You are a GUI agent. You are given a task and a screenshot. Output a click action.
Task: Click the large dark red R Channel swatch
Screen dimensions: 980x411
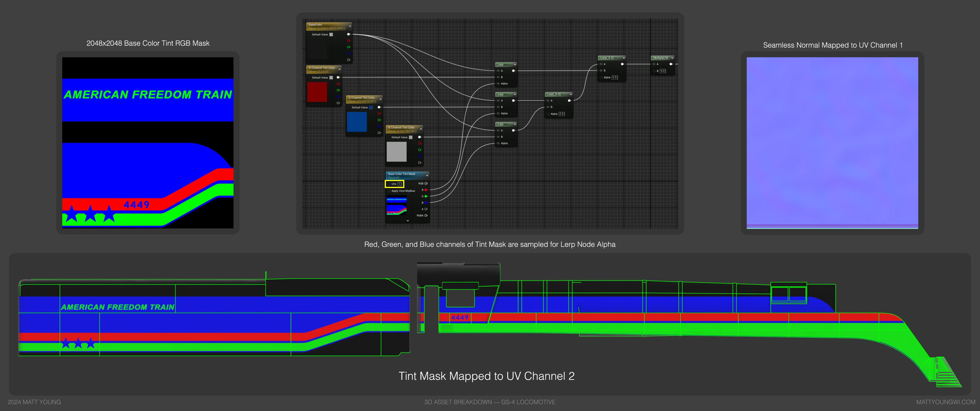[x=317, y=92]
